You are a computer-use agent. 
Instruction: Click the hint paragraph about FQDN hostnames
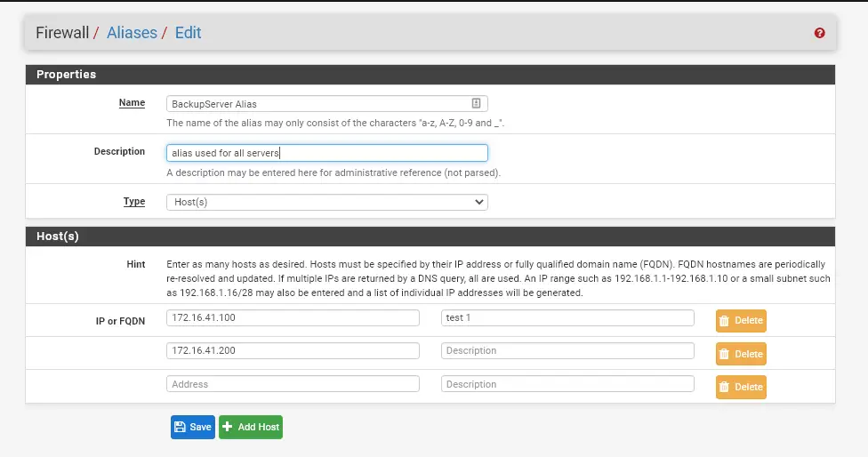click(x=498, y=278)
